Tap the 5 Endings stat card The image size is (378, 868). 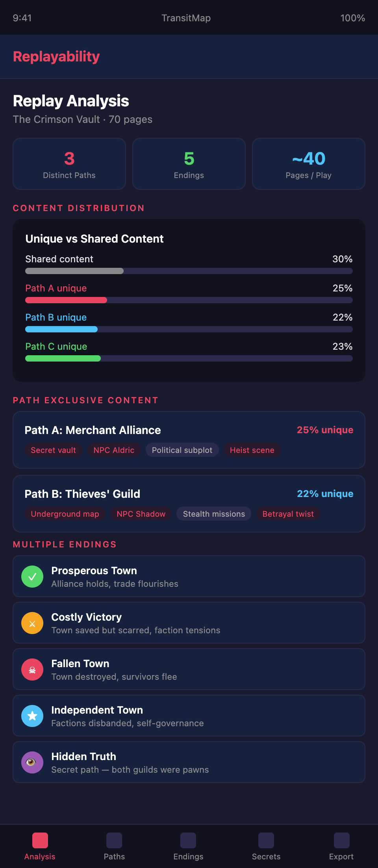(189, 164)
